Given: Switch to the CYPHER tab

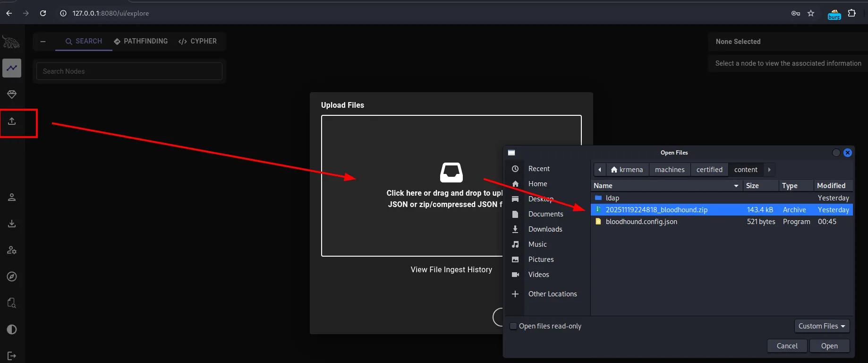Looking at the screenshot, I should (x=197, y=41).
